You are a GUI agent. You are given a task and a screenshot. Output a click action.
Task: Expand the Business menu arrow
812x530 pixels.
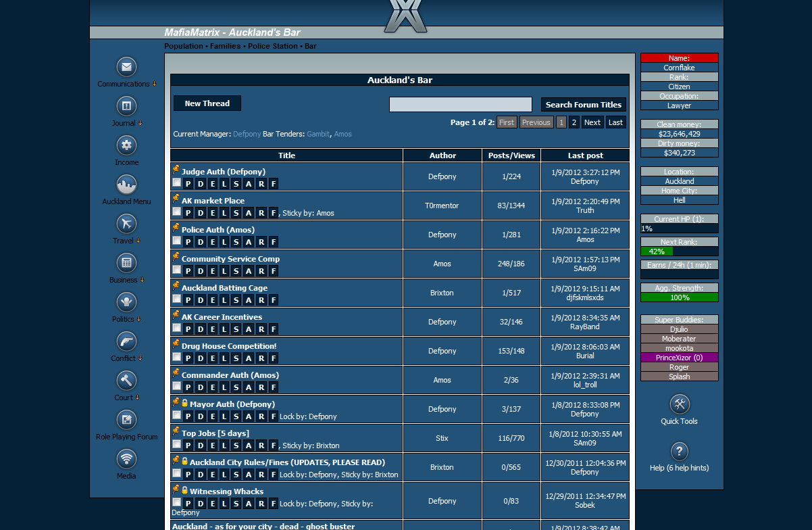click(x=141, y=280)
